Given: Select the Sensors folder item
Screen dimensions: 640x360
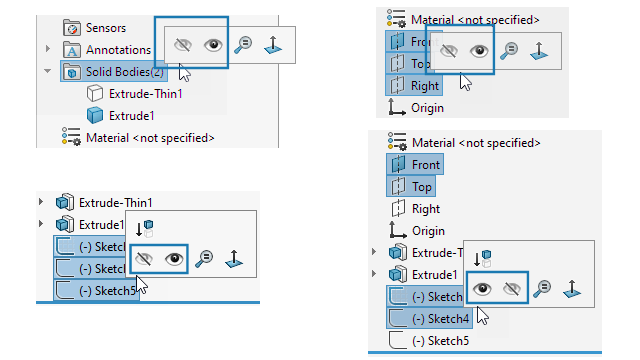Looking at the screenshot, I should tap(95, 28).
